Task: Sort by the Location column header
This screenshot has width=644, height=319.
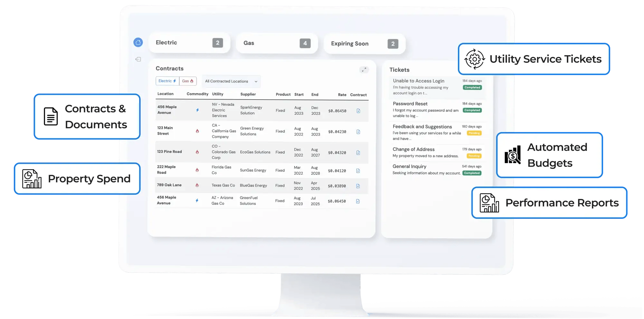Action: pos(166,94)
